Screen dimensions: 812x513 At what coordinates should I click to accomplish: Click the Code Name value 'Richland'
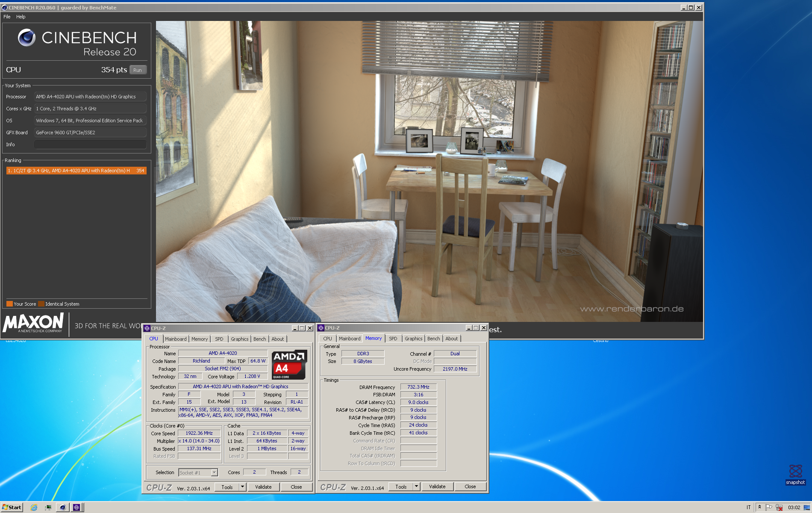click(201, 361)
